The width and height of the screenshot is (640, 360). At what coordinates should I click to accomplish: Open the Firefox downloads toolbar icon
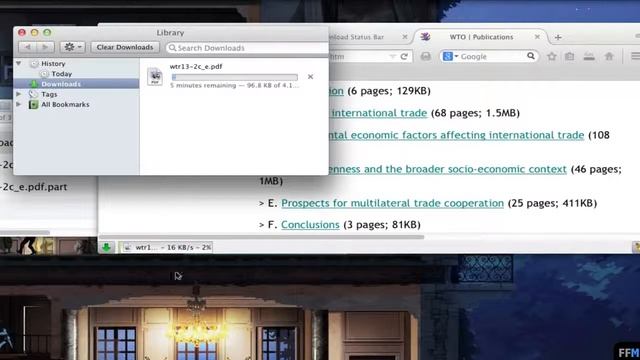click(x=589, y=56)
